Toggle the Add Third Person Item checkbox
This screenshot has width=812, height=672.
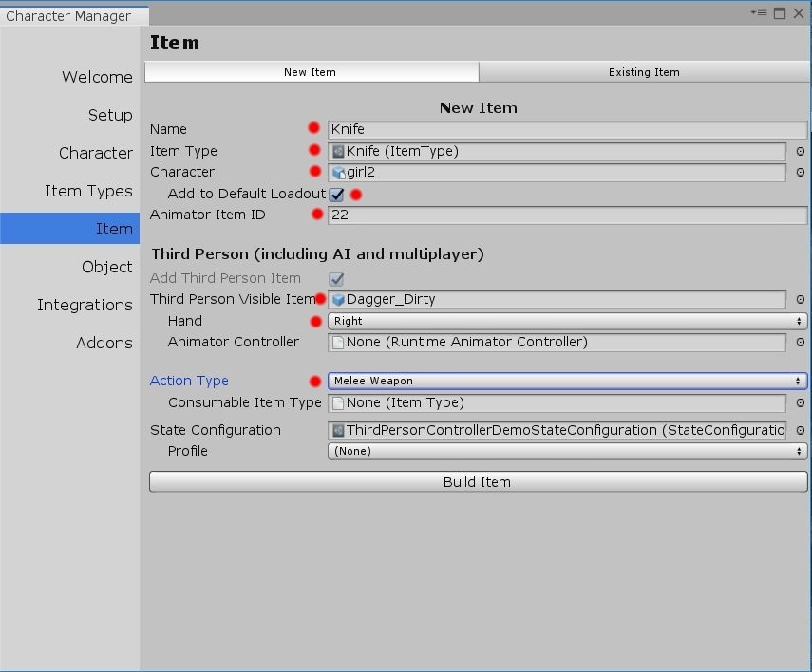coord(337,277)
